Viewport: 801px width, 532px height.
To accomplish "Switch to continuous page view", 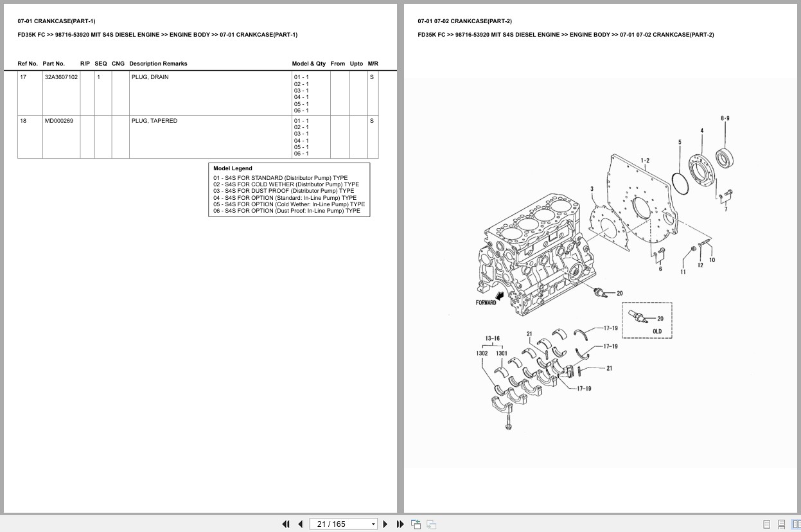I will tap(781, 524).
